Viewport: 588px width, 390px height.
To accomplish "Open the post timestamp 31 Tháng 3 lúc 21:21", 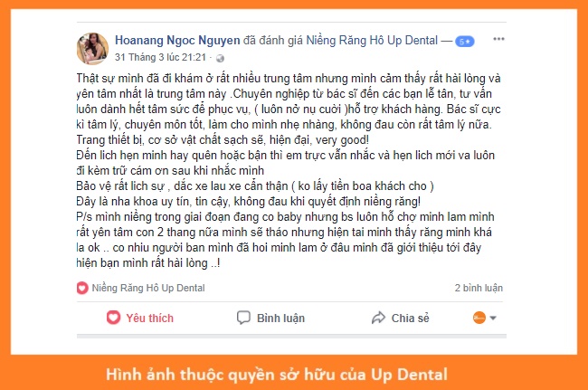I will point(160,57).
